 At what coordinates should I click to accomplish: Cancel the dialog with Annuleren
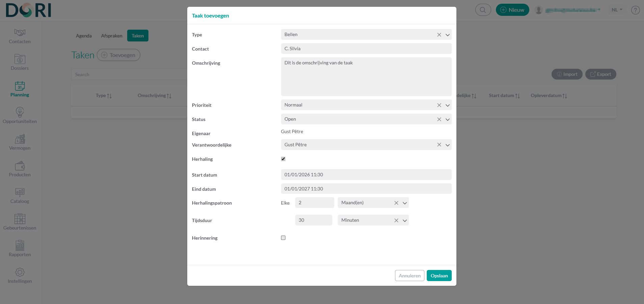coord(410,276)
